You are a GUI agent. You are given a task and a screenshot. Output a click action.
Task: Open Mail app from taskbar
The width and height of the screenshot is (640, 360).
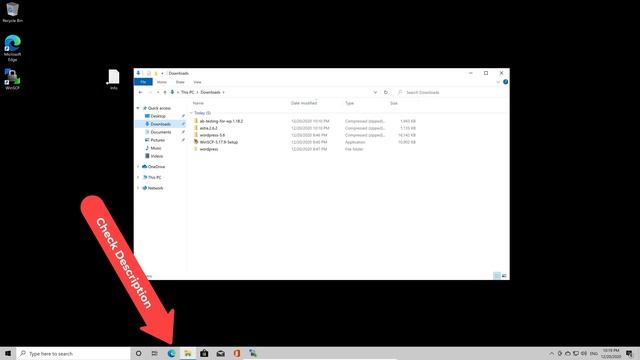point(220,353)
